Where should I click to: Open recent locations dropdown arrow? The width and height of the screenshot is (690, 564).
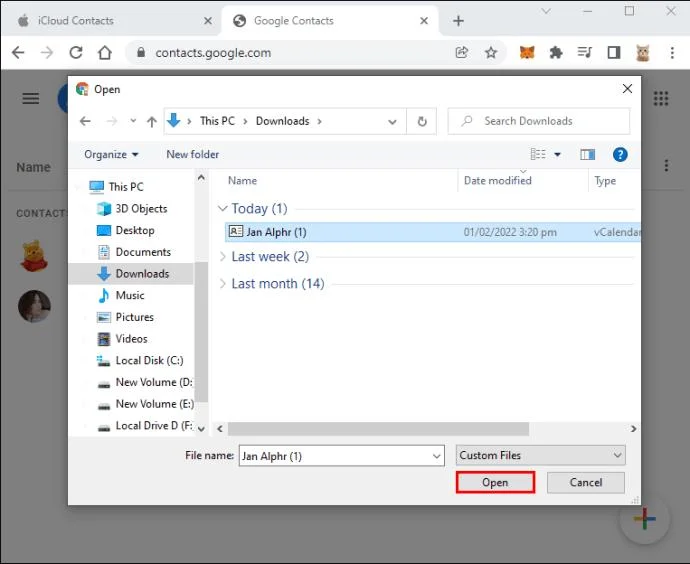(133, 120)
